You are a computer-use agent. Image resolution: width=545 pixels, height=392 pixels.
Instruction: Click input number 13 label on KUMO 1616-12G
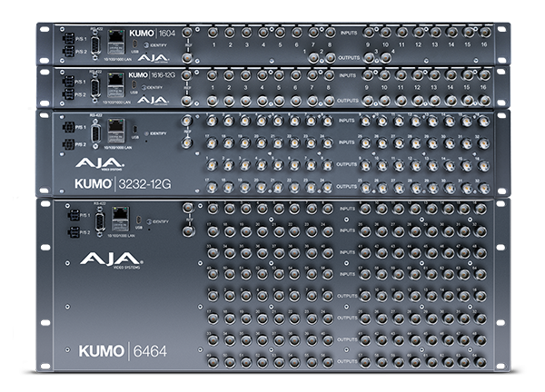coord(434,87)
